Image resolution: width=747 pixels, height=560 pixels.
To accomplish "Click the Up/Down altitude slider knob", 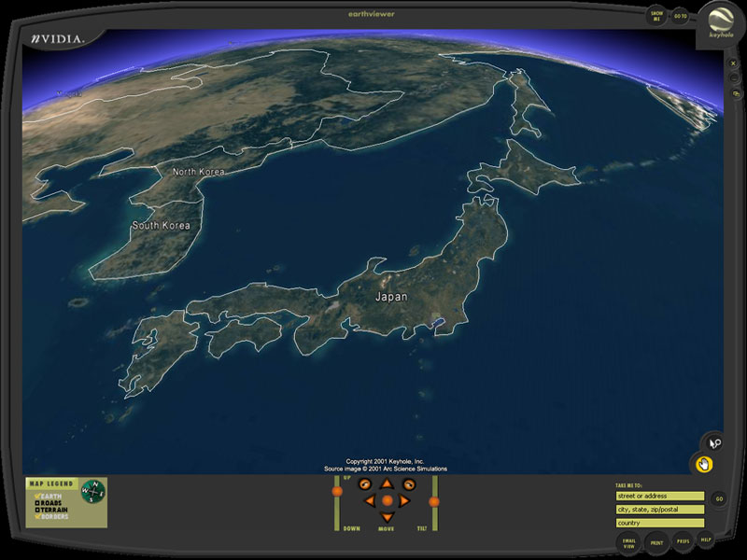I will click(x=337, y=491).
